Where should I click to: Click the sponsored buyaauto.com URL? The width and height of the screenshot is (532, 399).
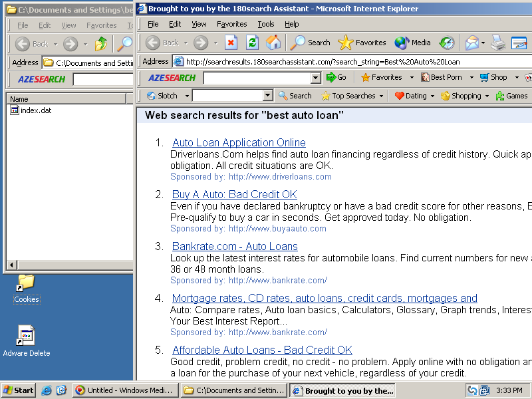click(x=277, y=229)
